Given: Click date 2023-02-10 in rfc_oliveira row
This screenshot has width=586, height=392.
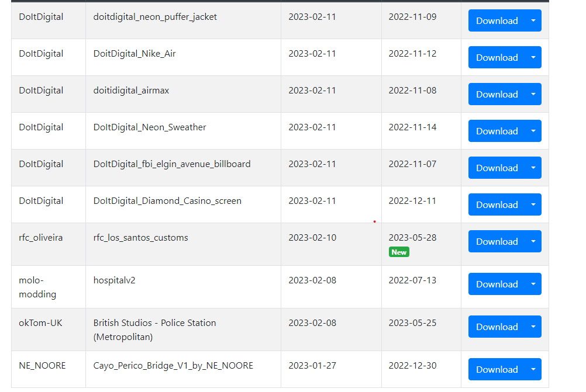Looking at the screenshot, I should click(x=312, y=237).
